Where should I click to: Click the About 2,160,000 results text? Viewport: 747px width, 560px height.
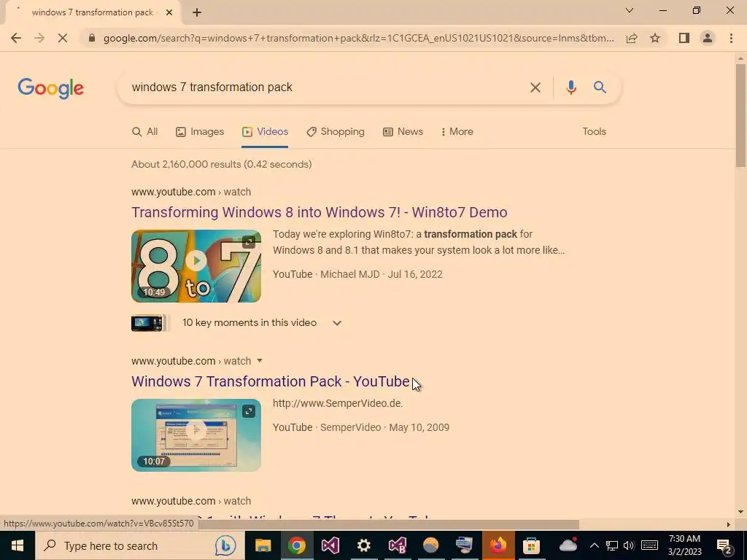222,164
